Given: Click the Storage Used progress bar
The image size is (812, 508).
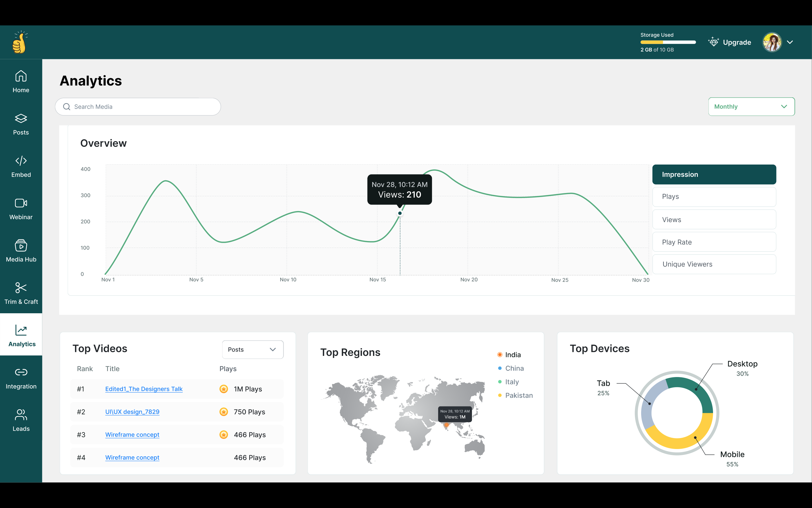Looking at the screenshot, I should pyautogui.click(x=668, y=42).
